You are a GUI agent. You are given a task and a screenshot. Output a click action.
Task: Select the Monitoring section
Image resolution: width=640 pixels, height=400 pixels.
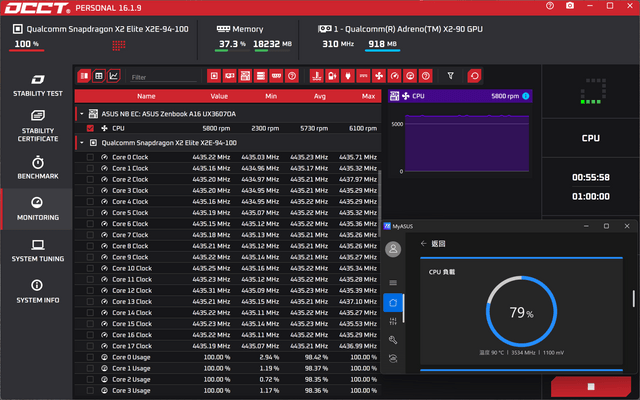point(38,209)
